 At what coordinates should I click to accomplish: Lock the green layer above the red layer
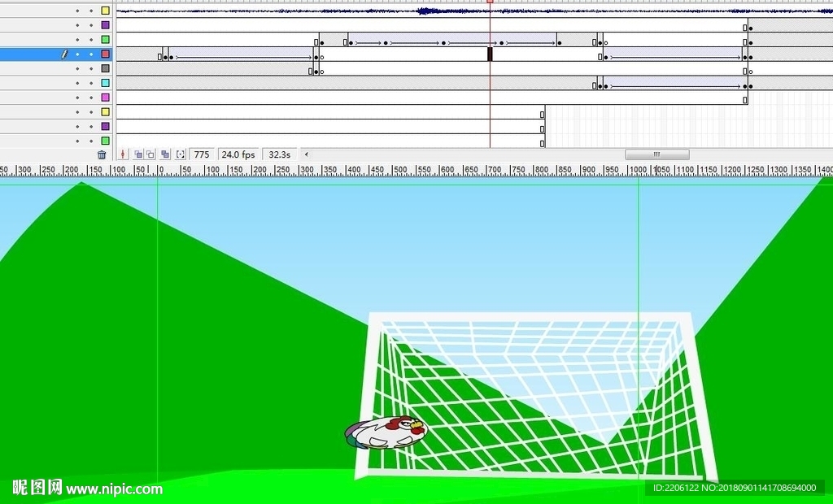(x=91, y=40)
